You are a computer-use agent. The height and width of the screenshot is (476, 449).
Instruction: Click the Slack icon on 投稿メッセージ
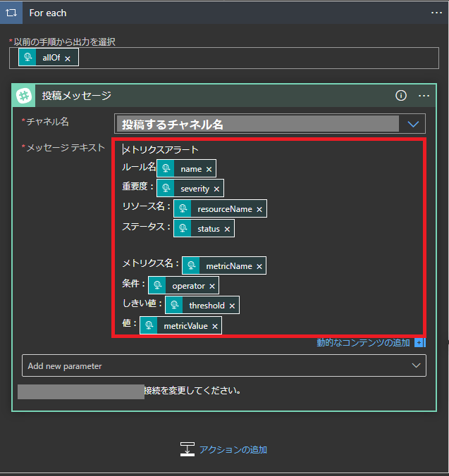[x=24, y=96]
